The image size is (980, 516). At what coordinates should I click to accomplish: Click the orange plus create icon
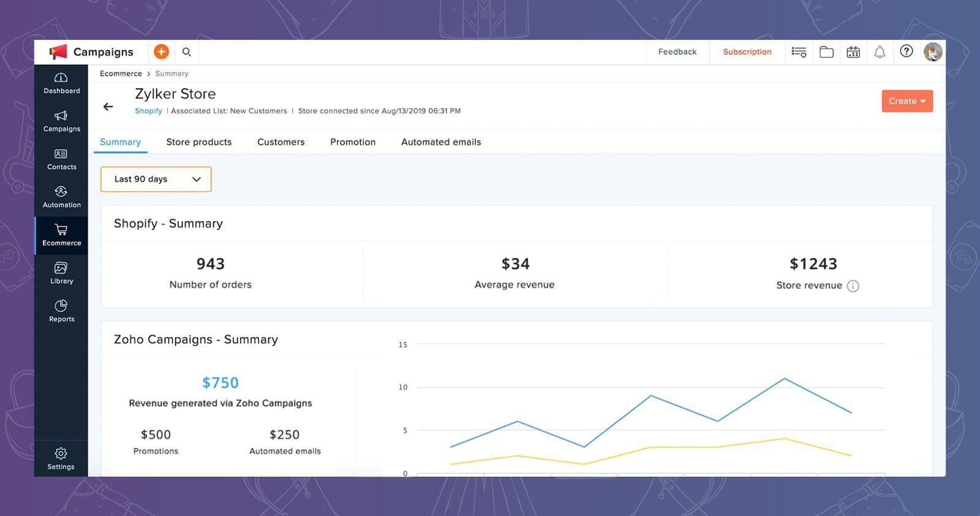tap(161, 52)
